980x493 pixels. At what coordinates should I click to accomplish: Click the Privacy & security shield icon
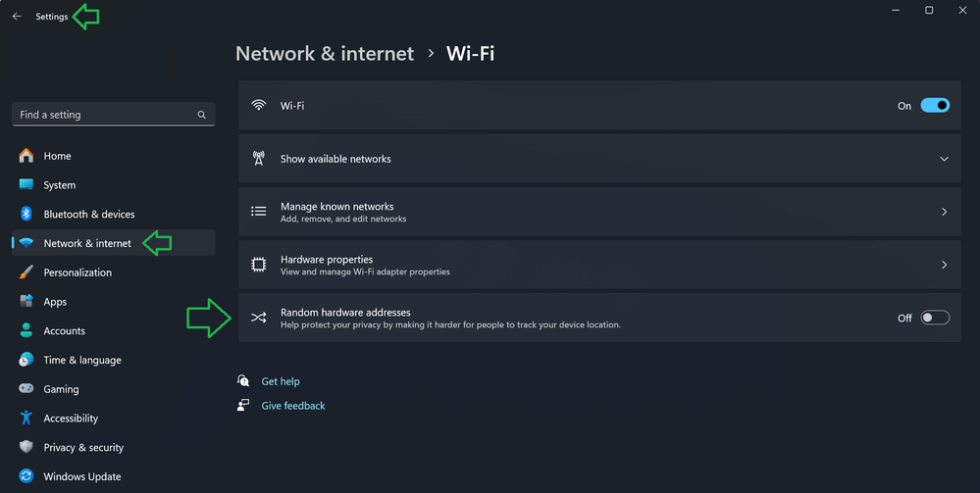tap(26, 447)
